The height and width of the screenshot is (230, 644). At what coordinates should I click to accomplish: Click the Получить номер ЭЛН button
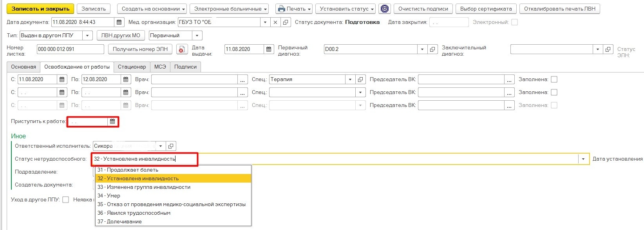point(140,49)
